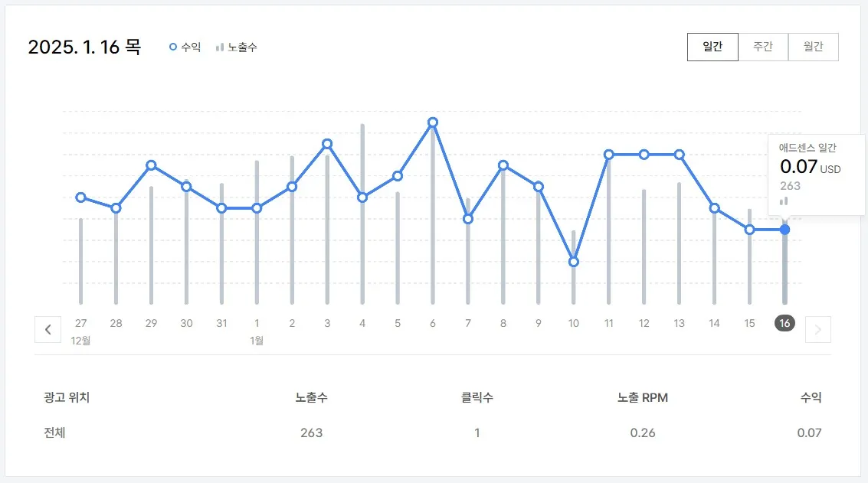Switch to the 월간 tab
The image size is (868, 483).
tap(814, 47)
